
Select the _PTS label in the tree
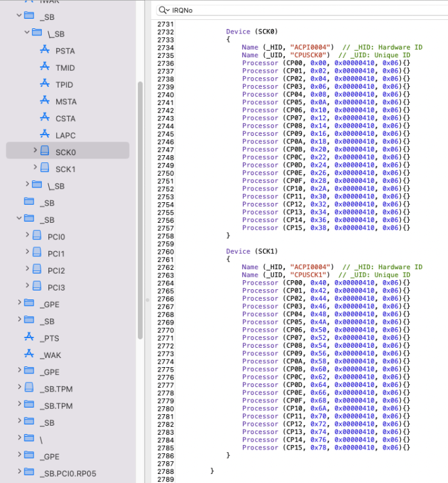pos(50,338)
